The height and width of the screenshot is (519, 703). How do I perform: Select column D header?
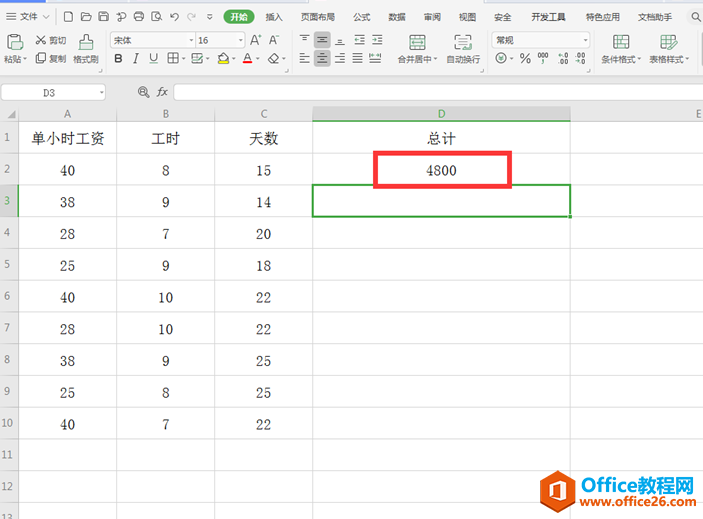click(x=442, y=114)
